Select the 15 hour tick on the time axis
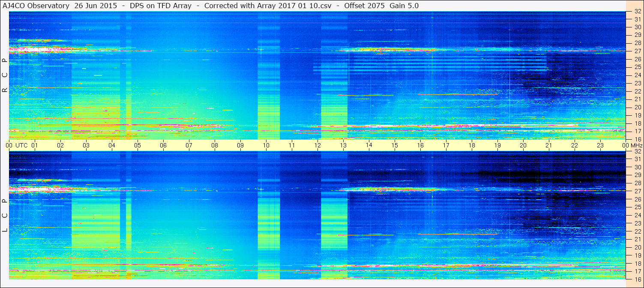This screenshot has height=288, width=644. pos(395,145)
